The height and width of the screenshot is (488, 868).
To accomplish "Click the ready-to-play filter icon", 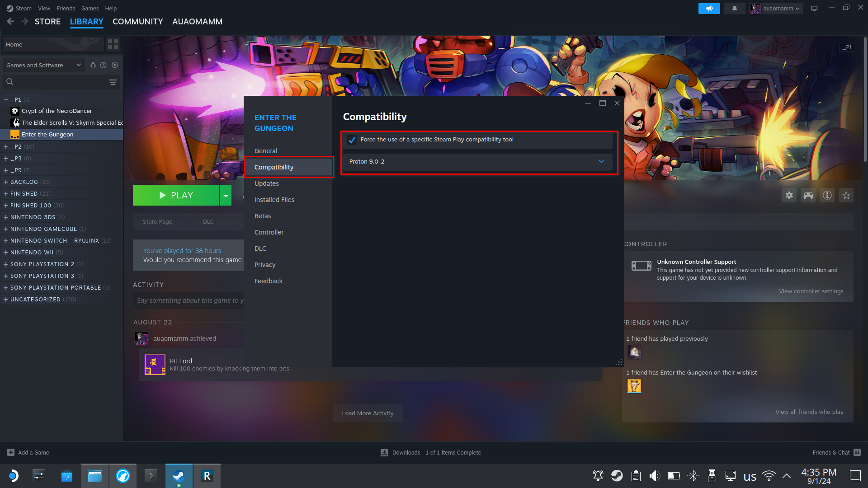I will (x=115, y=65).
